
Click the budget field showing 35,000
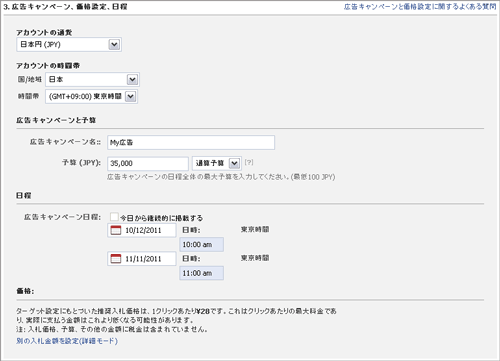tap(148, 163)
